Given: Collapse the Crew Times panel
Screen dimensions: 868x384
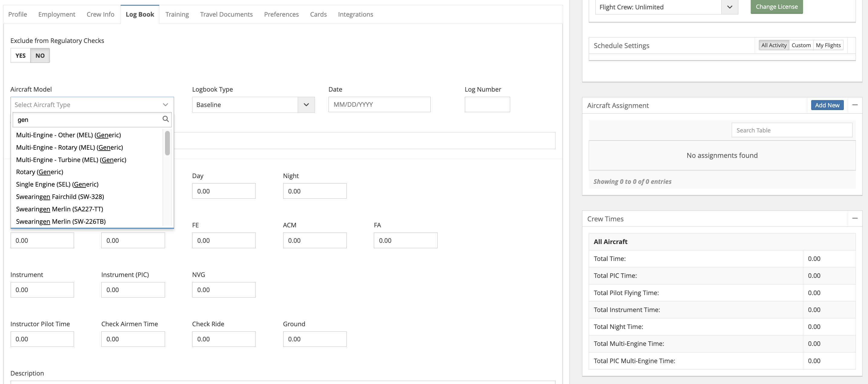Looking at the screenshot, I should pos(855,219).
